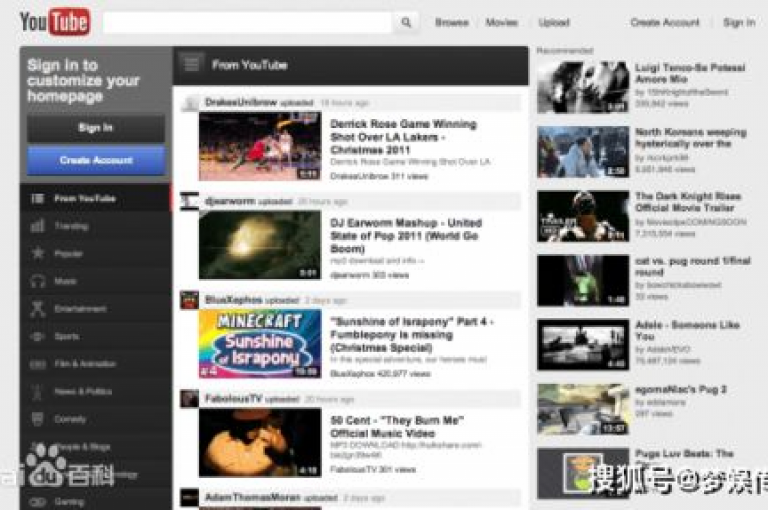Screen dimensions: 768x510
Task: Open the Minecraft Sunshine of Israpony thumbnail
Action: (260, 344)
